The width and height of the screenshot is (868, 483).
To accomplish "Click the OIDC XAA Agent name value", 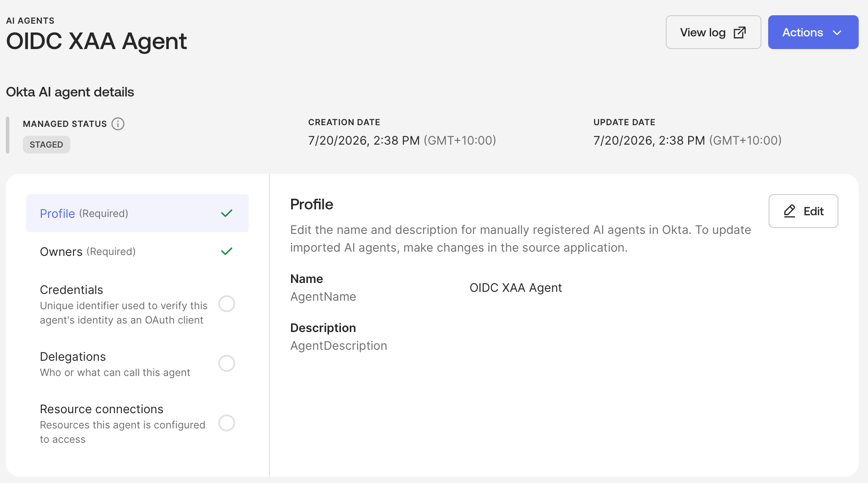I will [516, 288].
